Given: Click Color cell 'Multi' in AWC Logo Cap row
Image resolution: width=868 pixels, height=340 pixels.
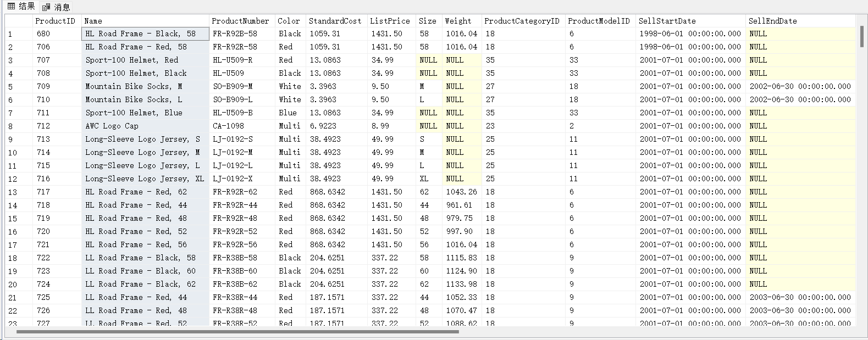Looking at the screenshot, I should (290, 126).
